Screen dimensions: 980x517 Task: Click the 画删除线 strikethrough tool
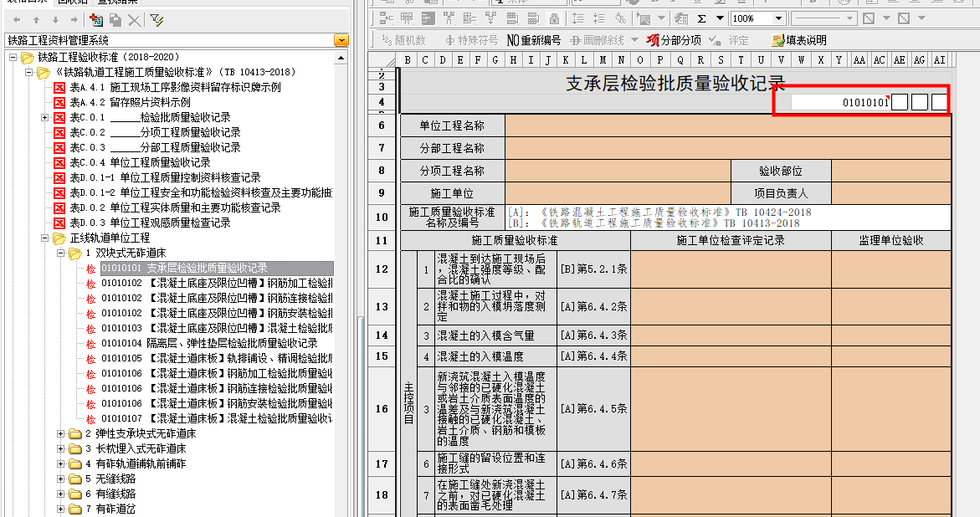pos(598,40)
